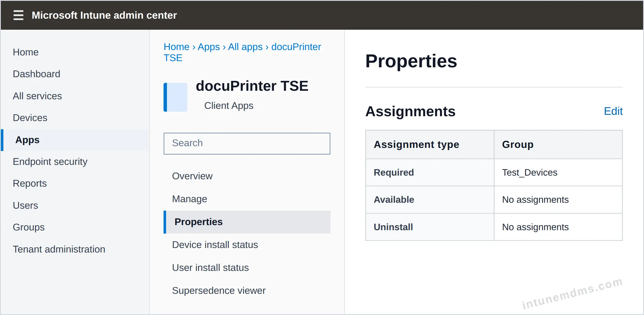Viewport: 644px width, 315px height.
Task: Click Edit next to Assignments
Action: tap(613, 111)
